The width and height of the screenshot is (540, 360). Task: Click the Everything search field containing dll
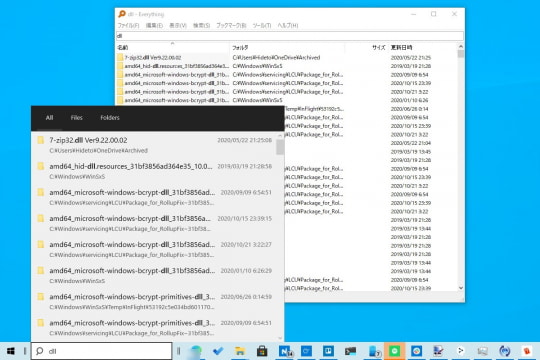pyautogui.click(x=290, y=35)
